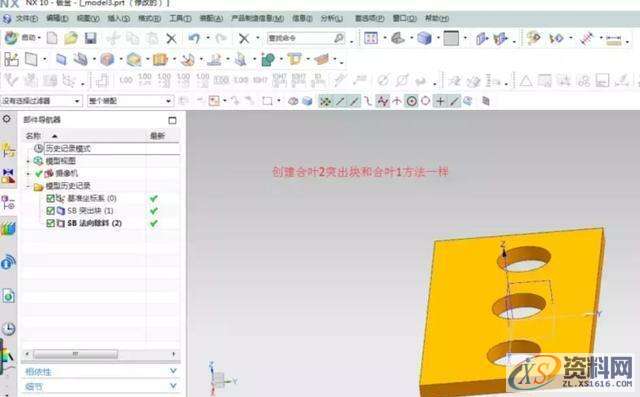The image size is (640, 397).
Task: Open the Constraint Navigator sidebar icon
Action: point(8,176)
